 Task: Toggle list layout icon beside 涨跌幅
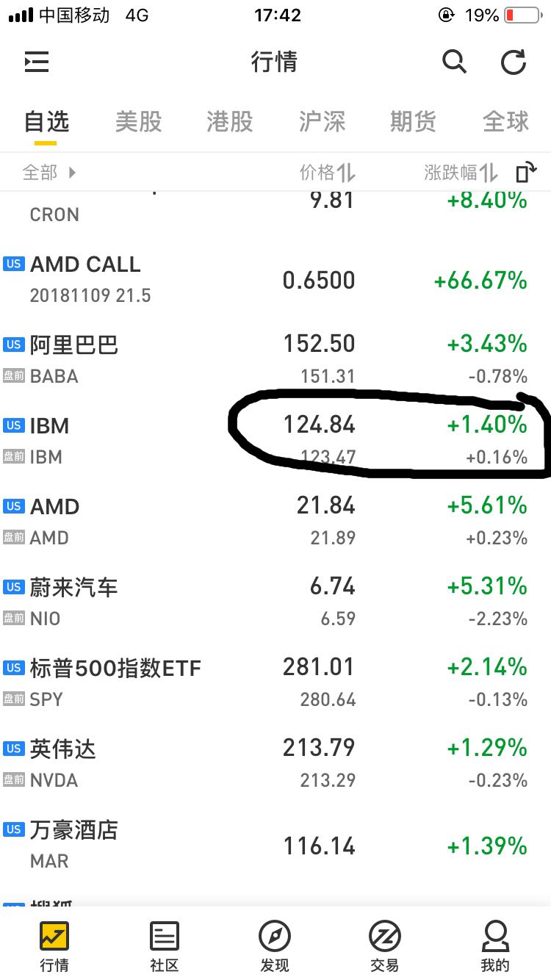point(526,173)
